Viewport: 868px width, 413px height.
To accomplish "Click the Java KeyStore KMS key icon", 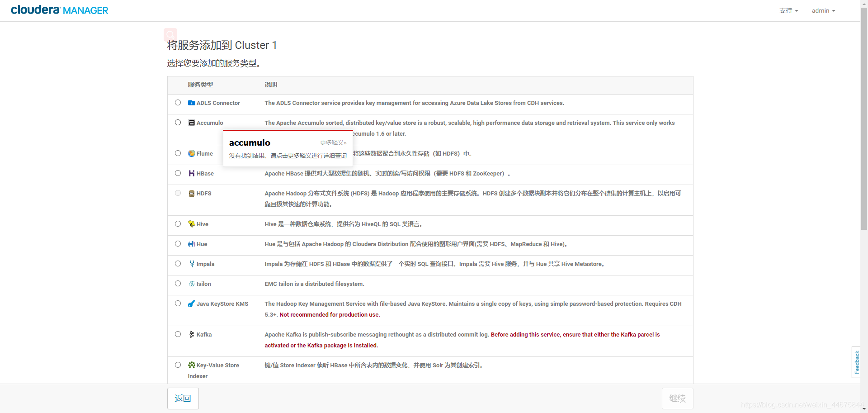I will (x=192, y=304).
